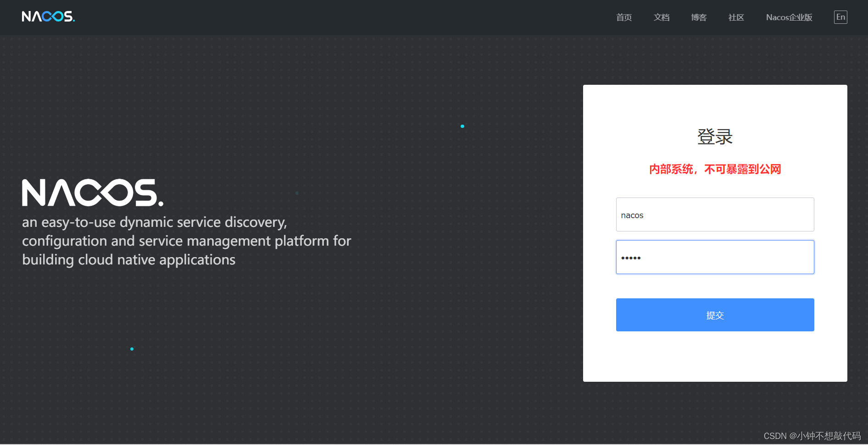Visit the Nacos企业版 link

tap(789, 17)
